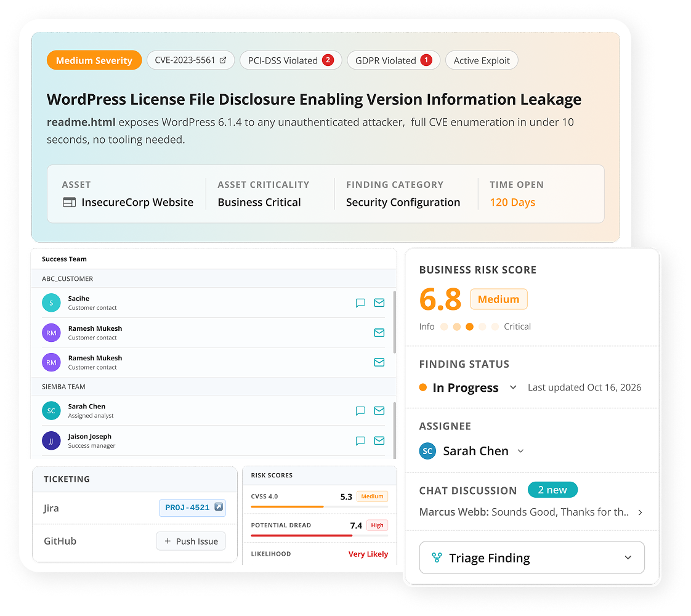
Task: Email Sacihe customer contact
Action: (x=379, y=302)
